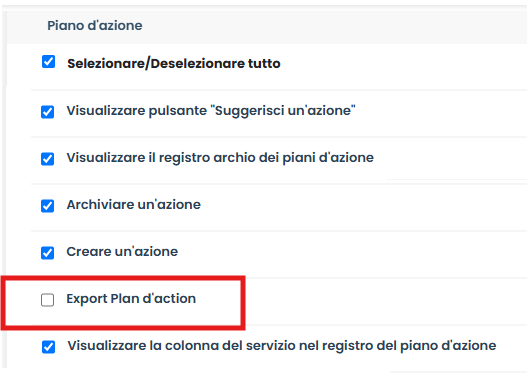Click the Archiviare un'azione label text

[x=134, y=205]
